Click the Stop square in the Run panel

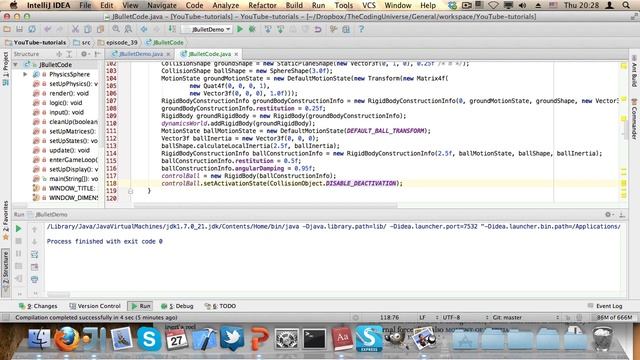[18, 241]
